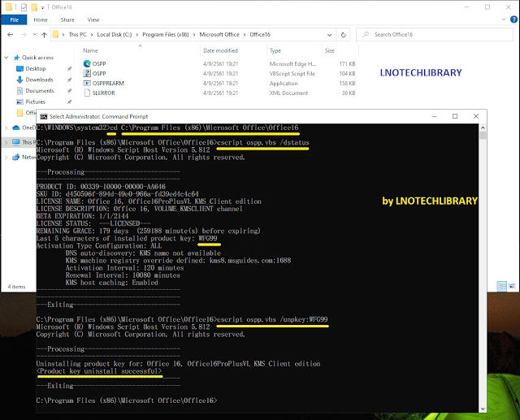Screen dimensions: 520x420
Task: Expand the OneDrive tree node
Action: click(6, 128)
